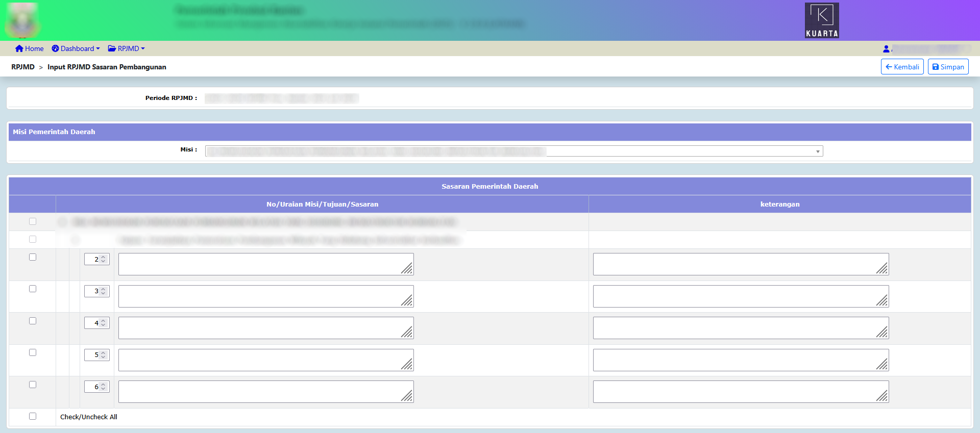
Task: Save the form with Simpan button
Action: [948, 67]
